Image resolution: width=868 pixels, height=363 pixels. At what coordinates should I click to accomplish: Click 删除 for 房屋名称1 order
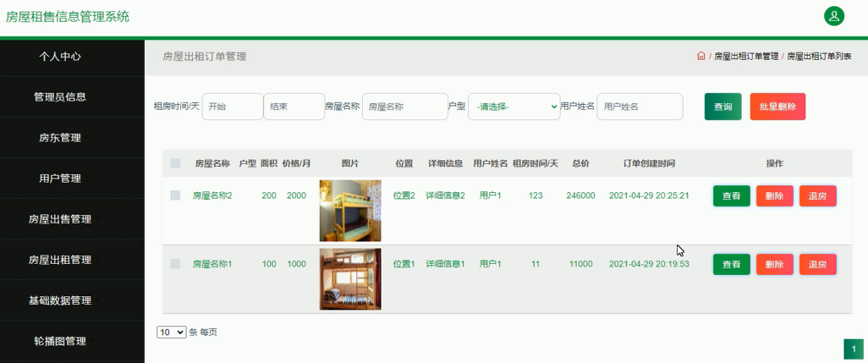click(x=774, y=265)
